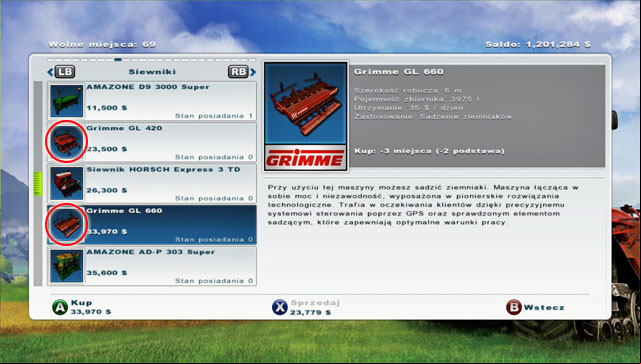The height and width of the screenshot is (364, 641).
Task: Click the large Grimme GL 660 preview image
Action: point(306,103)
